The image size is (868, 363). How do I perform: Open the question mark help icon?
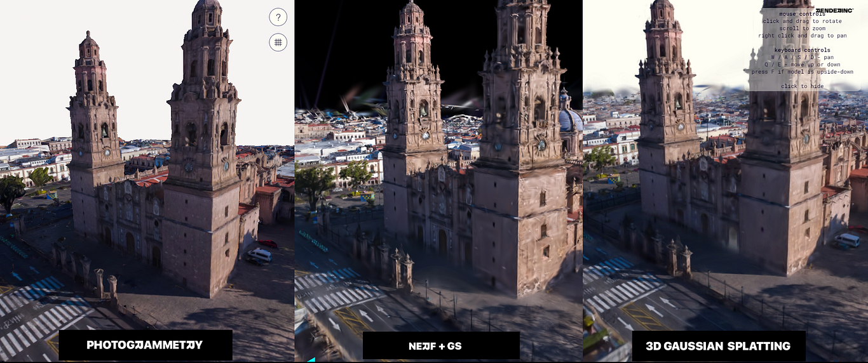tap(278, 17)
